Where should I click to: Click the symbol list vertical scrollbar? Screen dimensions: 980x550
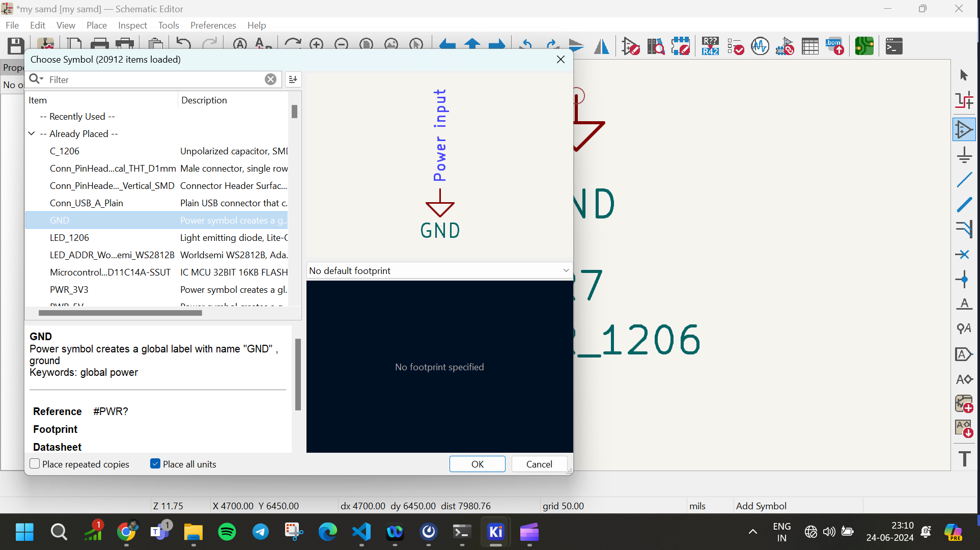tap(294, 112)
